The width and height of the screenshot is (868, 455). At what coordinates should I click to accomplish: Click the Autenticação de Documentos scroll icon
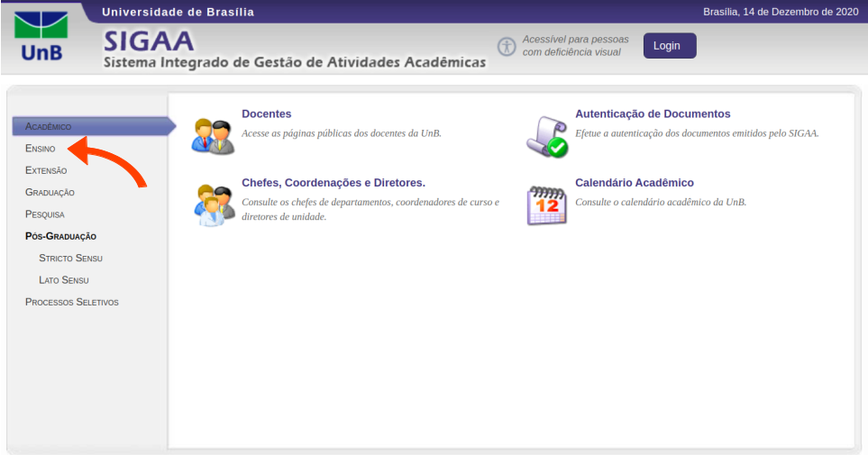547,136
